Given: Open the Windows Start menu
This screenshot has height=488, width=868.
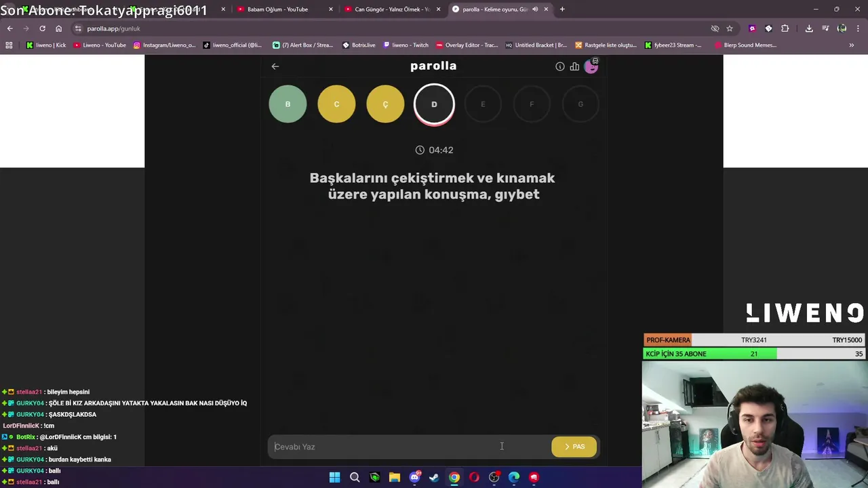Looking at the screenshot, I should [334, 477].
